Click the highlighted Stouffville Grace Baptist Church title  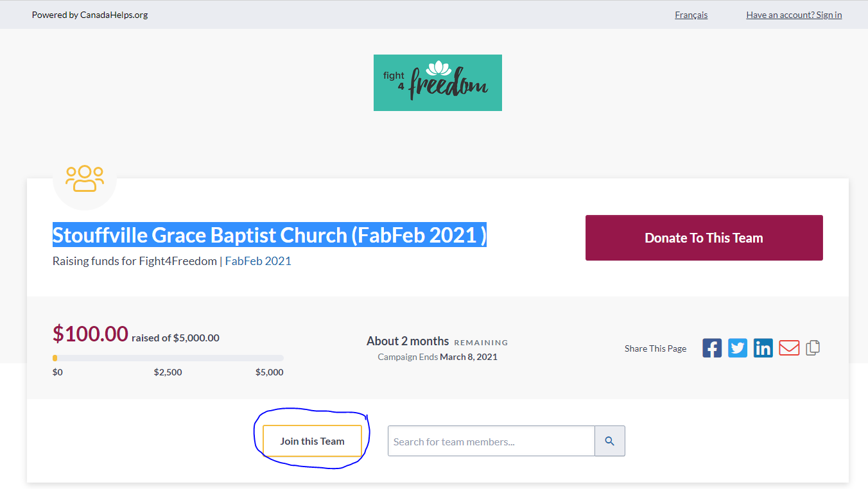(270, 236)
